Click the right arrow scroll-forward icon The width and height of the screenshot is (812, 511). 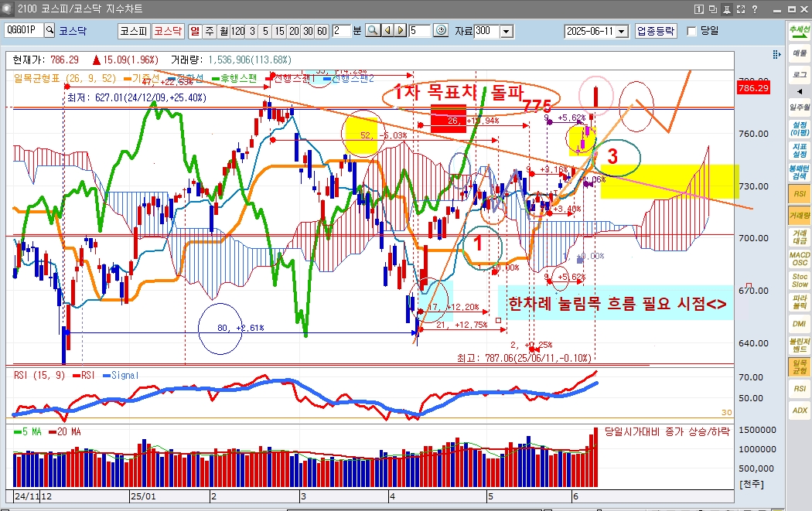401,31
